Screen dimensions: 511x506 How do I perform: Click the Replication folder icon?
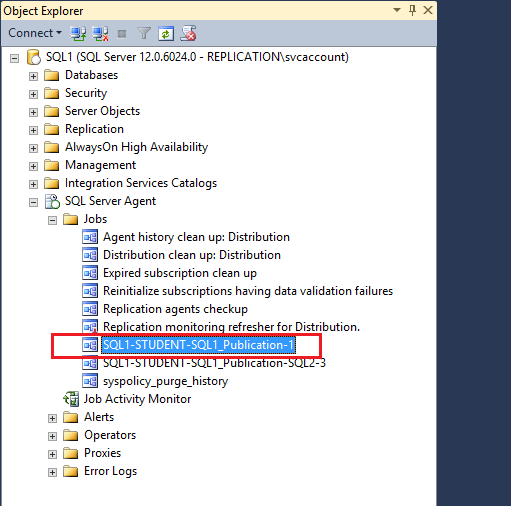coord(51,129)
